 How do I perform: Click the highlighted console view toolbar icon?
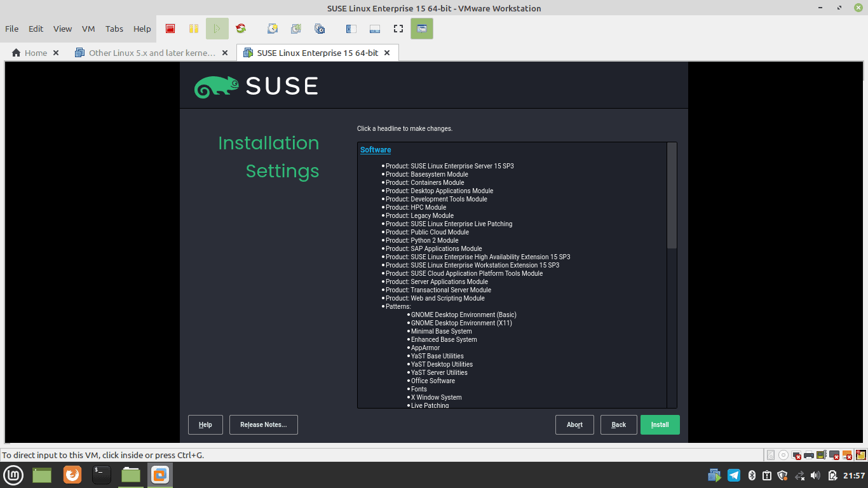422,29
